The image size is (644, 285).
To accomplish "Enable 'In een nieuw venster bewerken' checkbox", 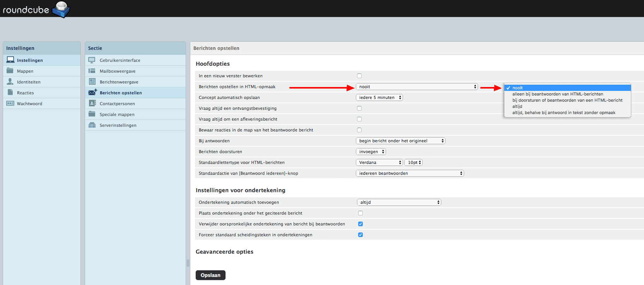I will [359, 76].
